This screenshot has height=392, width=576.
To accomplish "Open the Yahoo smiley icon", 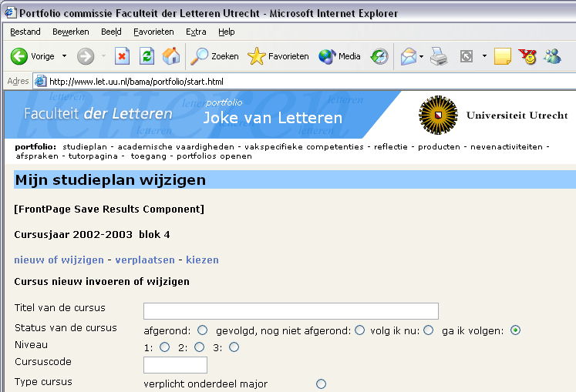I will click(x=527, y=56).
